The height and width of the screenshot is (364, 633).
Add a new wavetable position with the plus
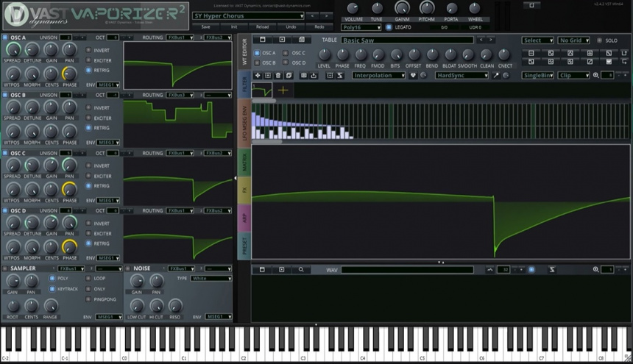click(283, 90)
